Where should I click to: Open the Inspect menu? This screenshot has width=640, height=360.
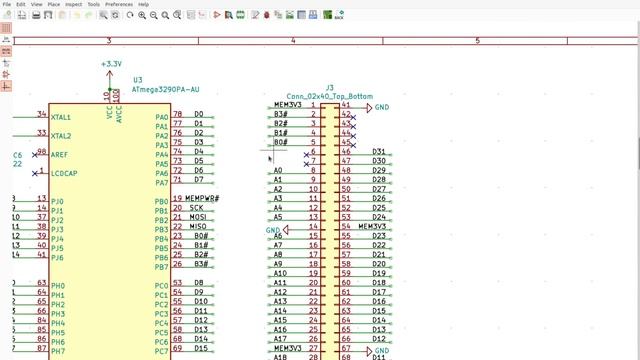(73, 4)
